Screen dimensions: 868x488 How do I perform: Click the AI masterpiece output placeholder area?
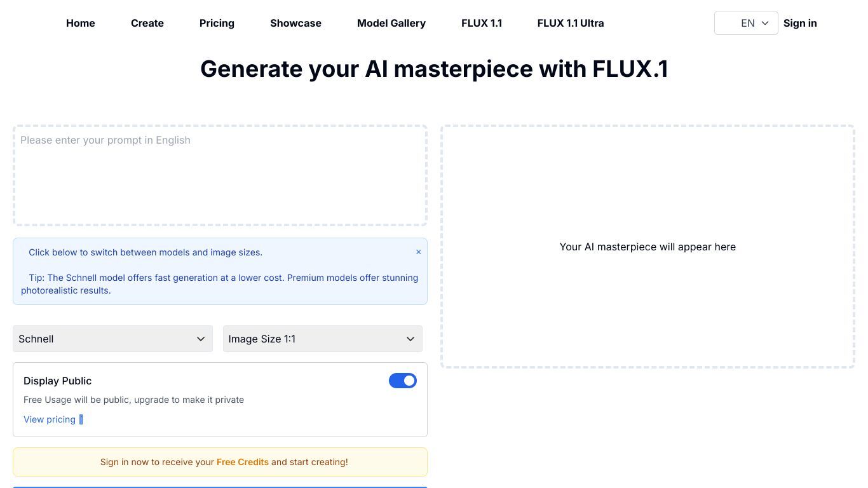[x=648, y=247]
